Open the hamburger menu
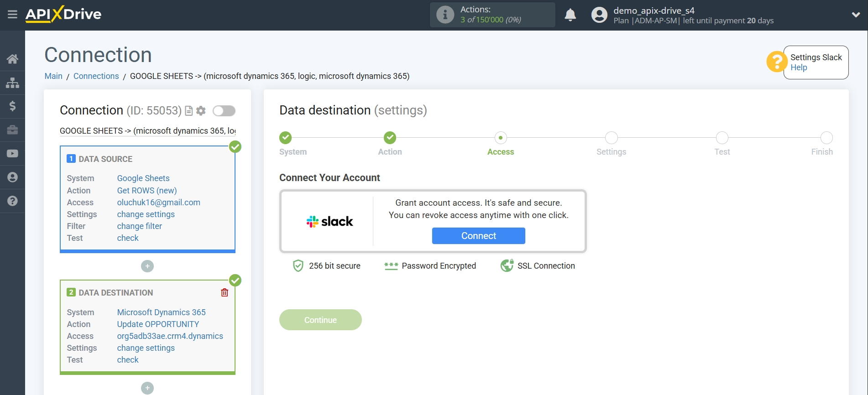The height and width of the screenshot is (395, 868). click(12, 15)
